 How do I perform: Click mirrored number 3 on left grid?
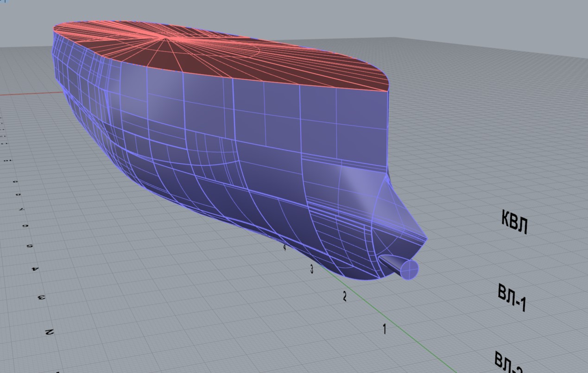click(x=42, y=297)
